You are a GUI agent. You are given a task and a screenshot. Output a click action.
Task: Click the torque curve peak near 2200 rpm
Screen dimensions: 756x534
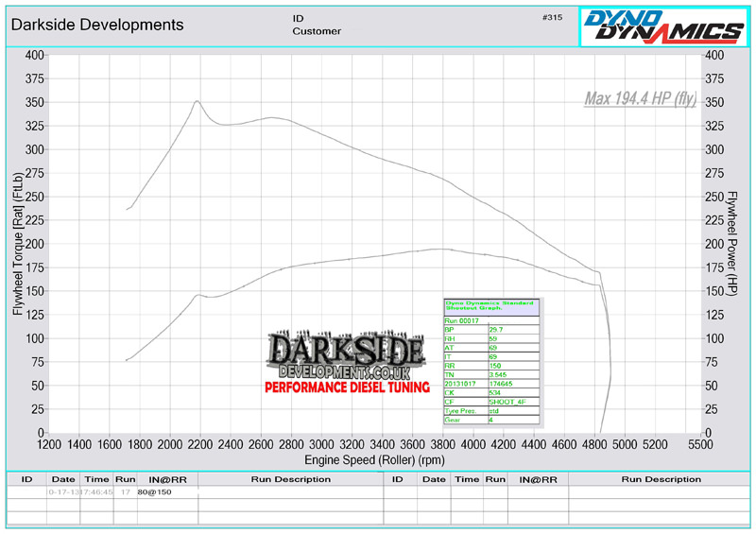click(x=197, y=101)
